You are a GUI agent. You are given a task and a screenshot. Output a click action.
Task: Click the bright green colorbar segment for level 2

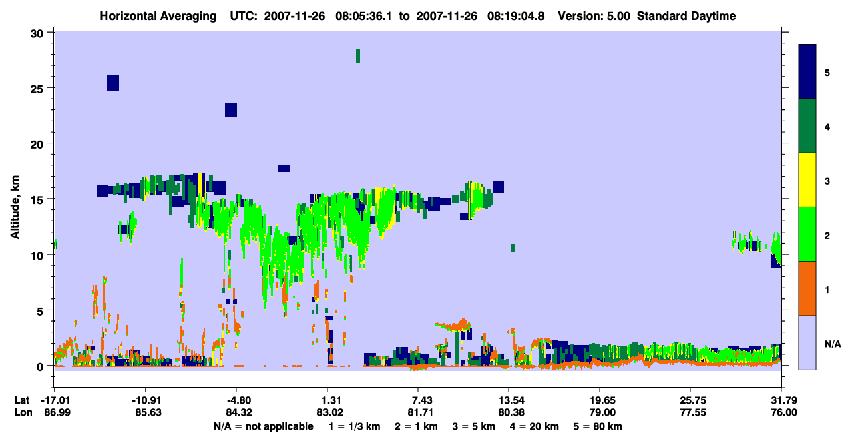807,234
